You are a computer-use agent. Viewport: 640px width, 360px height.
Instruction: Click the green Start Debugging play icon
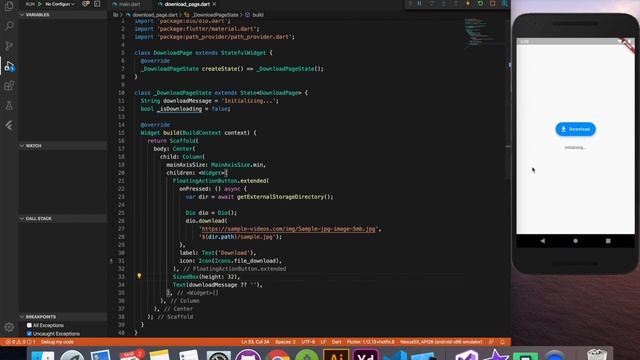(x=40, y=4)
